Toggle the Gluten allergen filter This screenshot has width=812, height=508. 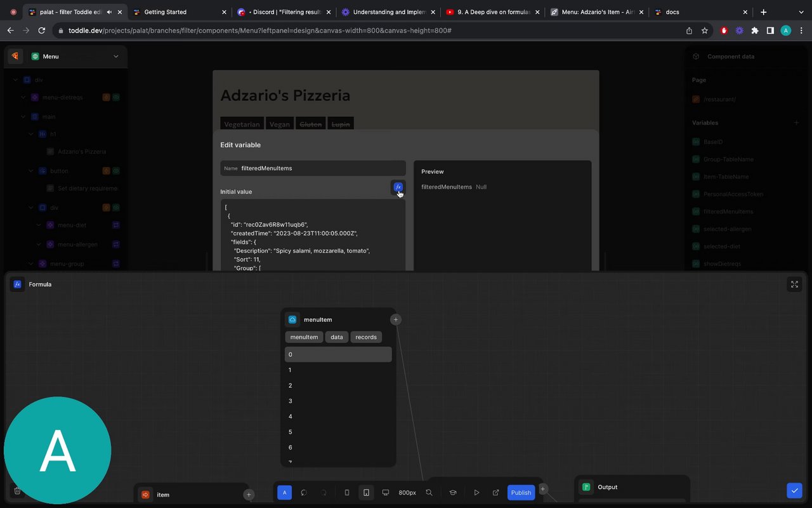311,124
